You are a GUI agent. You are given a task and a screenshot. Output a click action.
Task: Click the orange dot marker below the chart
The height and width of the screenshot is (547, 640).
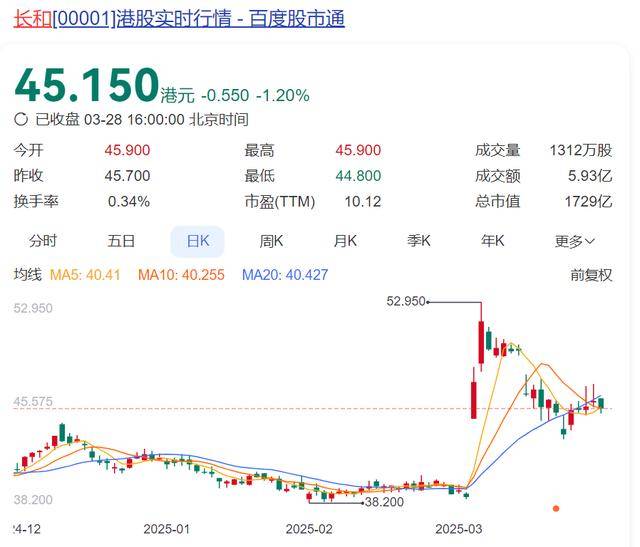pyautogui.click(x=556, y=508)
